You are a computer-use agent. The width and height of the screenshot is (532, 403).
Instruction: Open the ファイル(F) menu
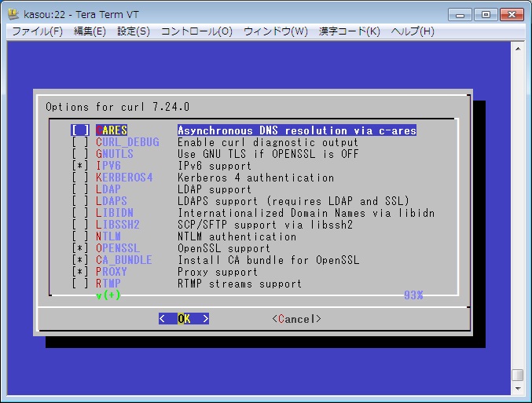pyautogui.click(x=37, y=31)
